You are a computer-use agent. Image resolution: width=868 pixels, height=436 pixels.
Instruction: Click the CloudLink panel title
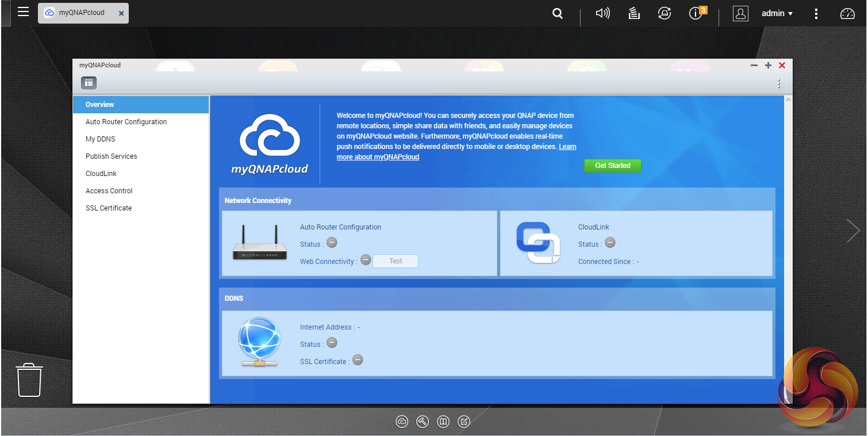tap(593, 227)
